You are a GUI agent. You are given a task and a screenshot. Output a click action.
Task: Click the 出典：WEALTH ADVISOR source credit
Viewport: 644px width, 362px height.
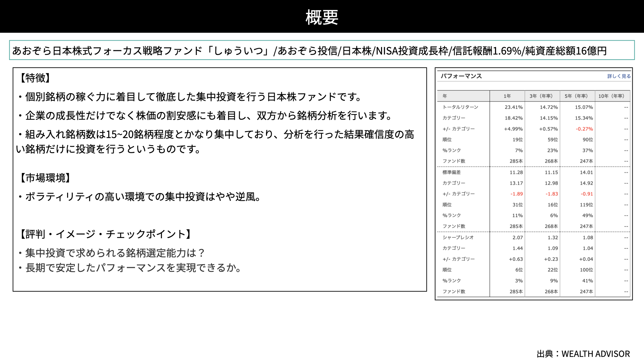(583, 354)
